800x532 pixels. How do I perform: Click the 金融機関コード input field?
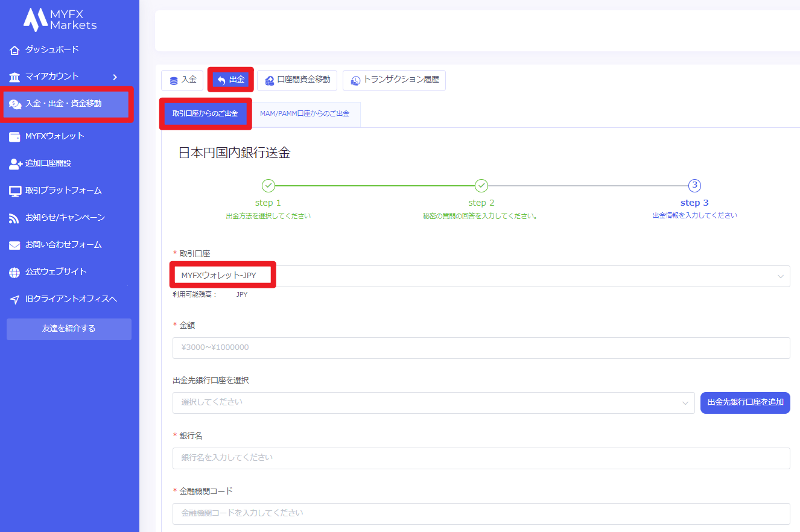pos(481,514)
